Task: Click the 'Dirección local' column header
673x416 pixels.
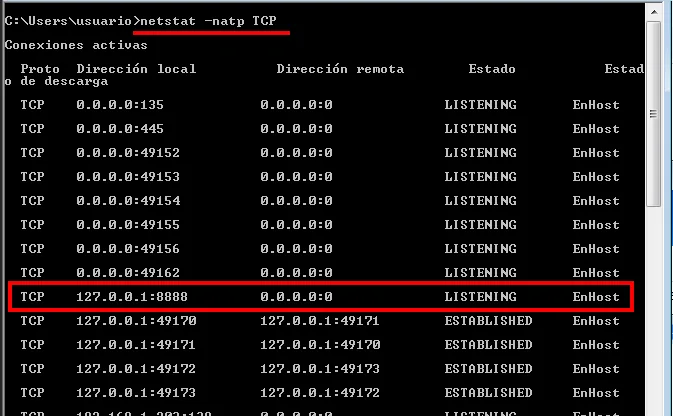Action: [x=136, y=69]
